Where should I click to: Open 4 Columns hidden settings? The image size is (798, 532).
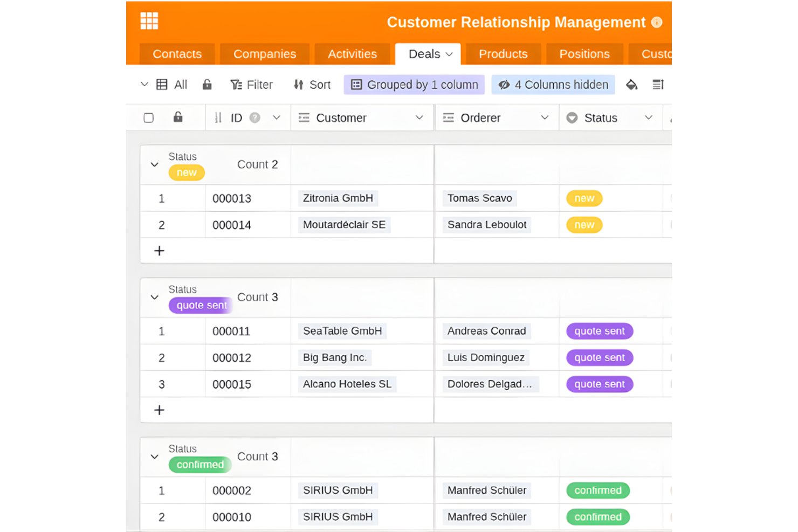553,85
